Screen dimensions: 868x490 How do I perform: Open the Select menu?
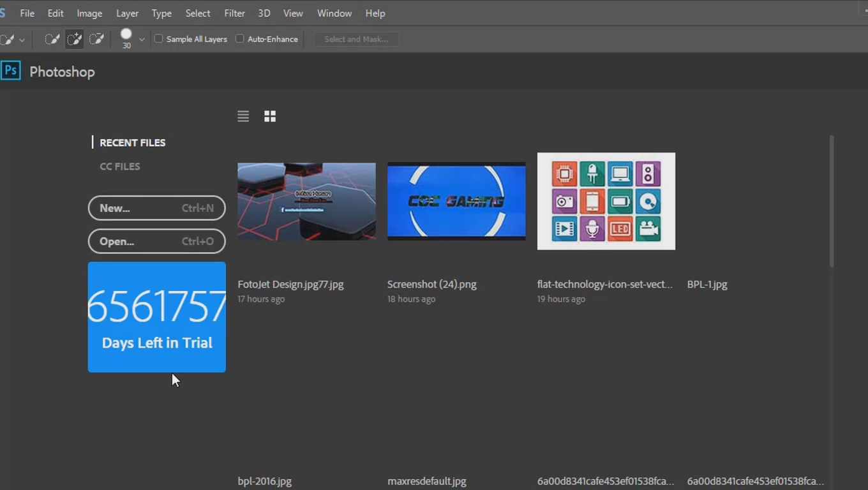(198, 13)
